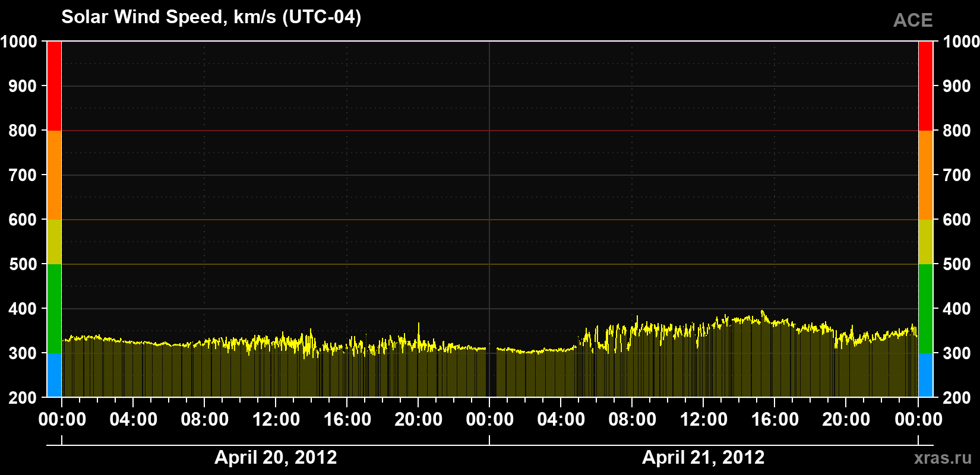Viewport: 980px width, 475px height.
Task: Click the "700" label on the right axis
Action: click(957, 175)
